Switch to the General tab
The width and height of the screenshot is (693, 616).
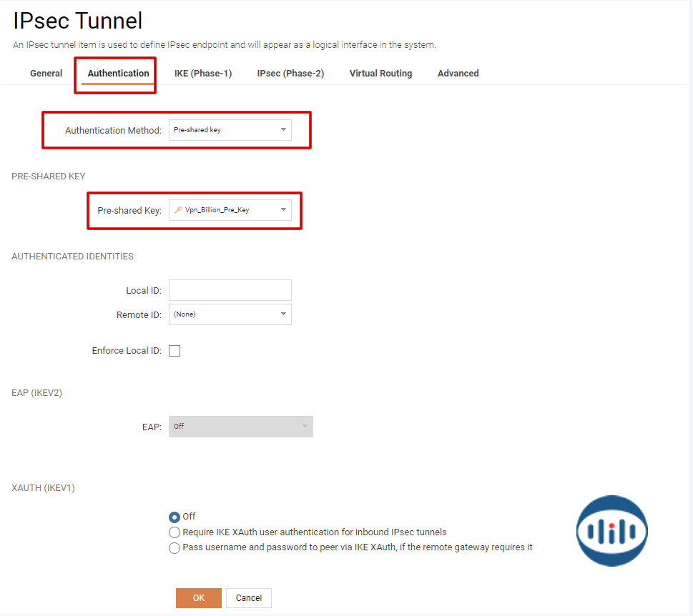coord(46,74)
